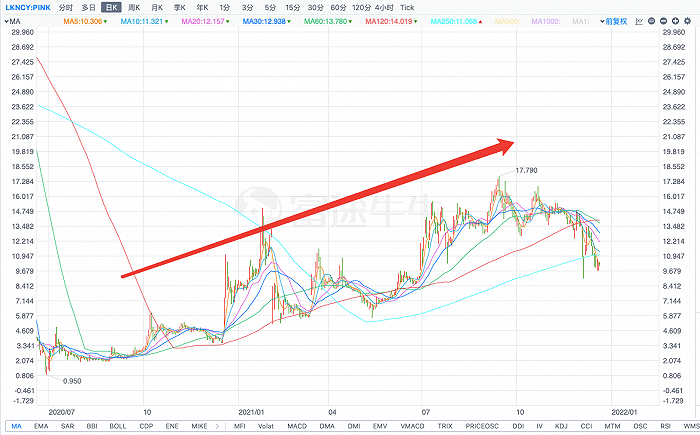
Task: Switch to the 5分 interval
Action: (x=270, y=8)
